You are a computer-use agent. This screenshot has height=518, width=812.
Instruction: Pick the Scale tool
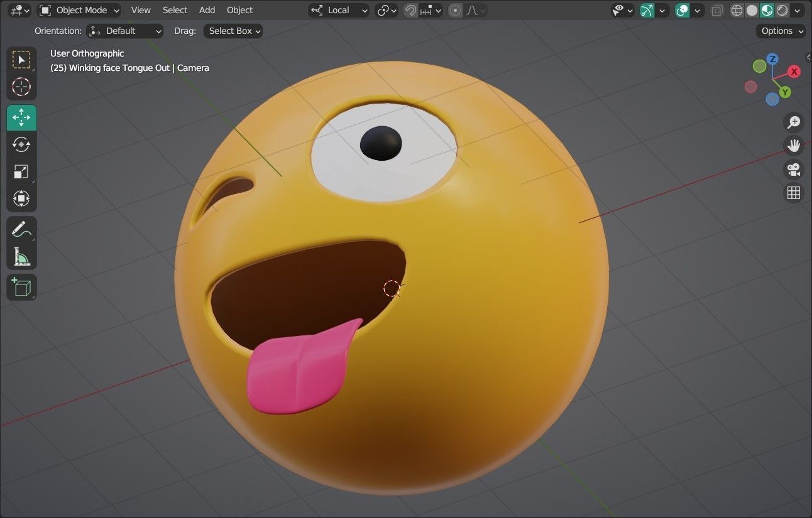21,171
